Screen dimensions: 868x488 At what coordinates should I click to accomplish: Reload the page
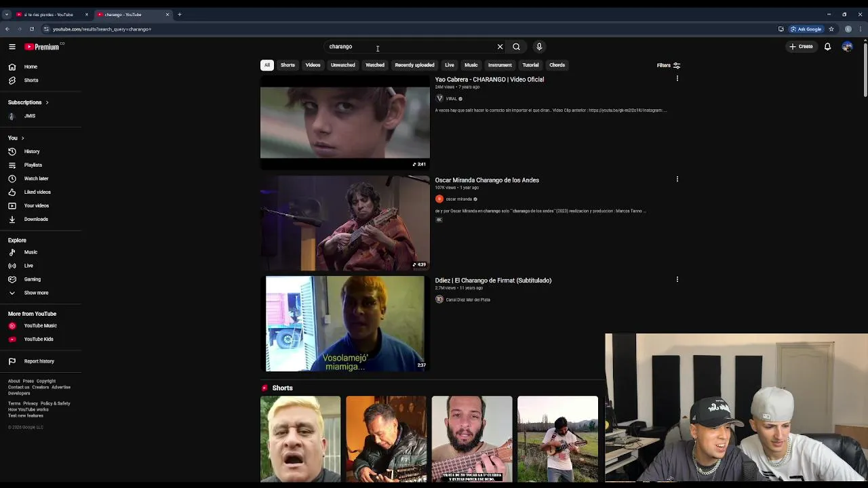pyautogui.click(x=31, y=29)
